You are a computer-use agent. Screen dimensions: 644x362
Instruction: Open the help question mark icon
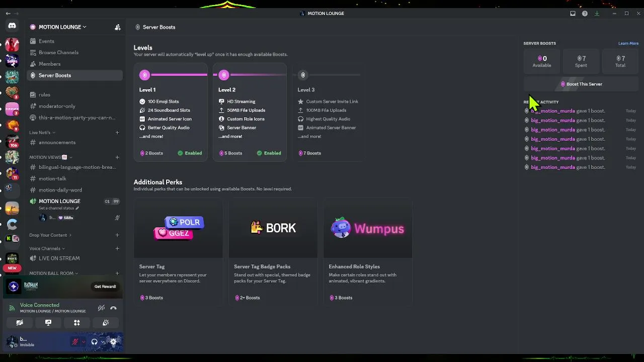(585, 14)
